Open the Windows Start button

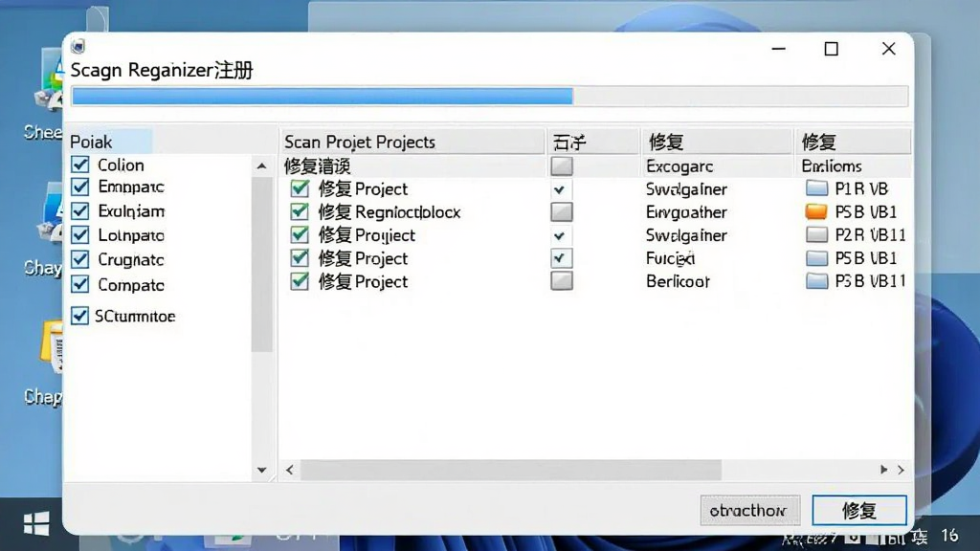pyautogui.click(x=36, y=523)
